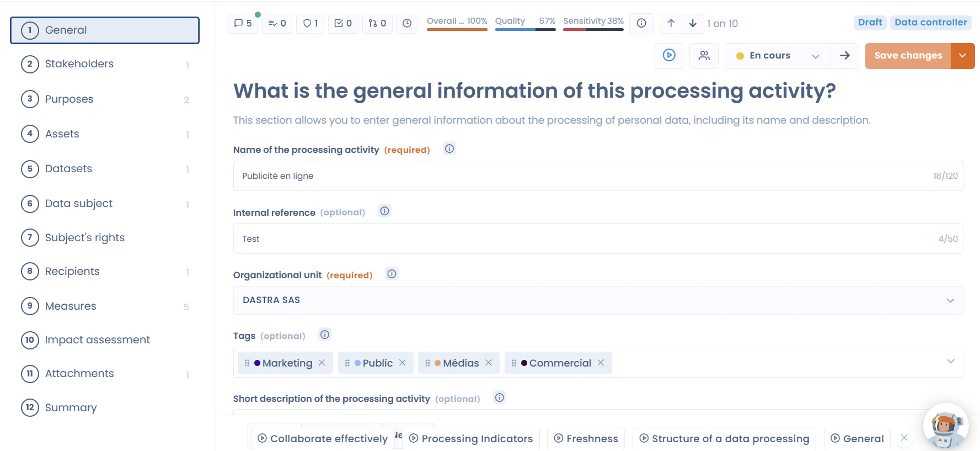This screenshot has height=451, width=980.
Task: Show info for Internal reference field
Action: pos(385,211)
